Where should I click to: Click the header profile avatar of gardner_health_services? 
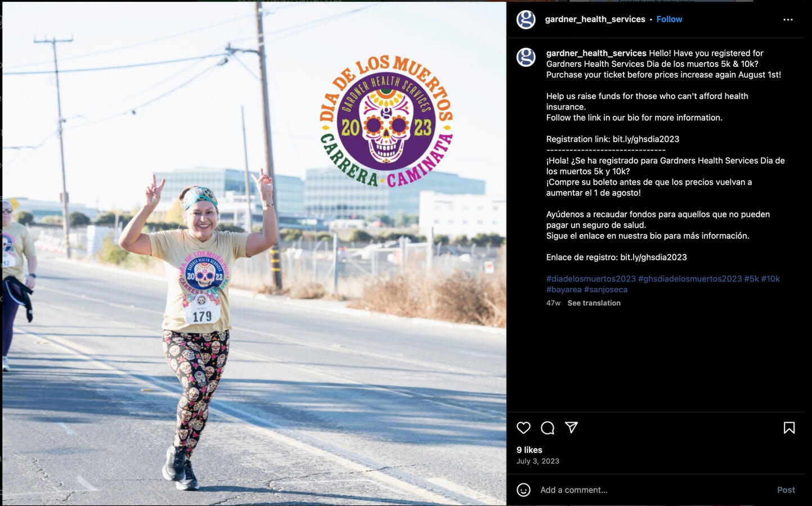[526, 20]
